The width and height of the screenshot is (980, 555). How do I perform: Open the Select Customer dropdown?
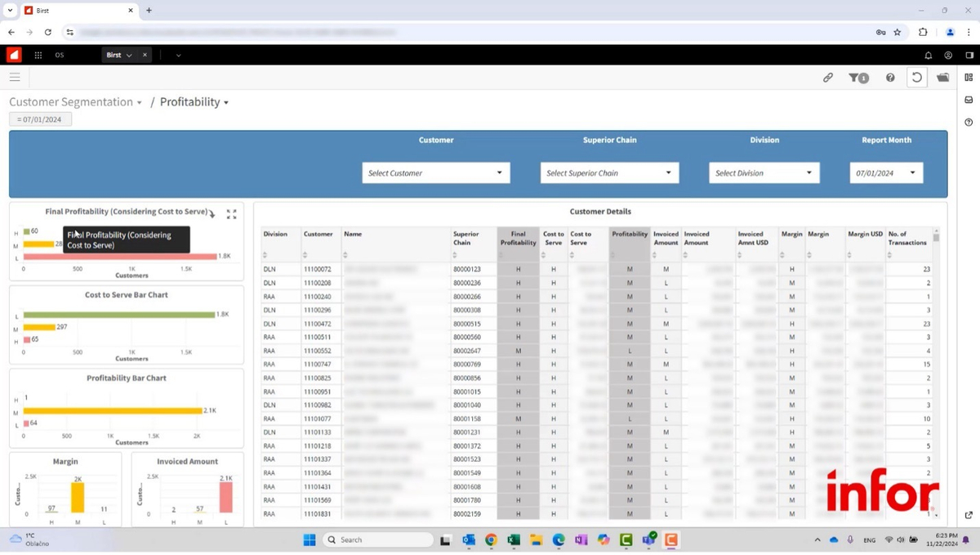tap(436, 172)
